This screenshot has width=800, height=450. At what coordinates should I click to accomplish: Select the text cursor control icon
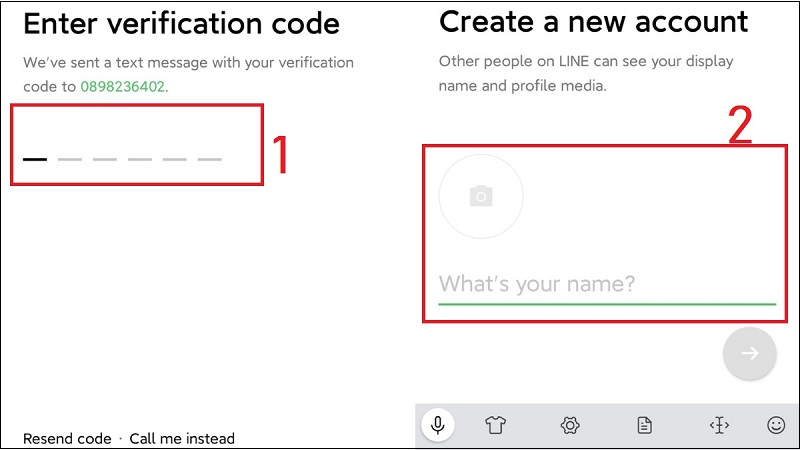[x=719, y=425]
